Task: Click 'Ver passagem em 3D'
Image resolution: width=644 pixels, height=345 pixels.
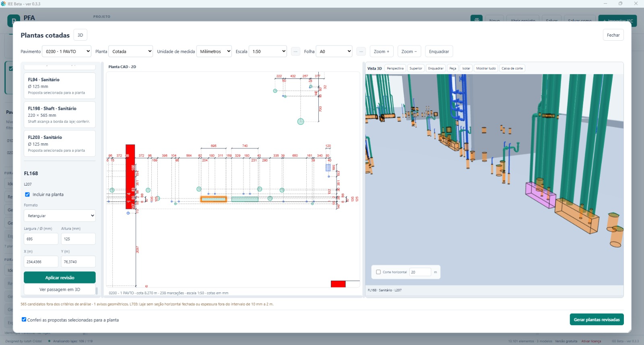Action: coord(60,289)
